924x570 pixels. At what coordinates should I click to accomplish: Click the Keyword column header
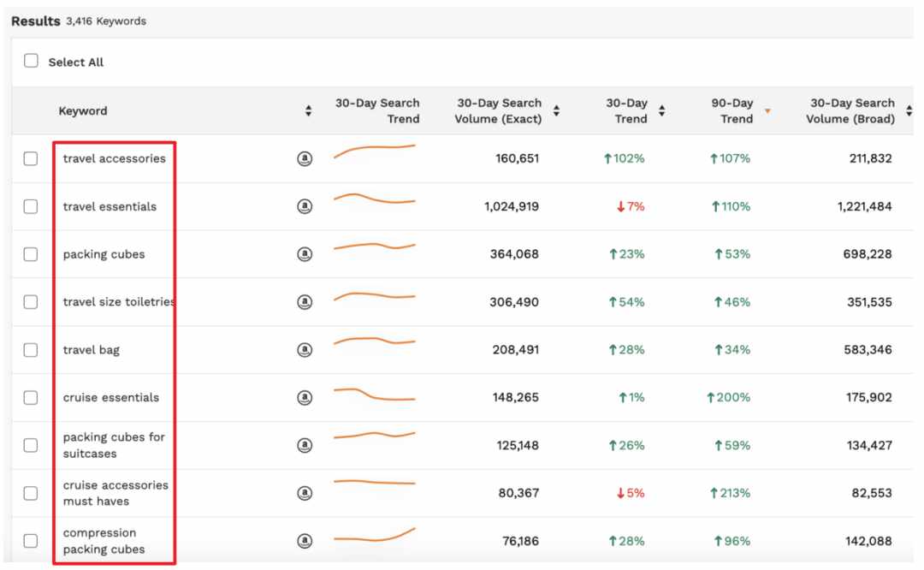83,110
